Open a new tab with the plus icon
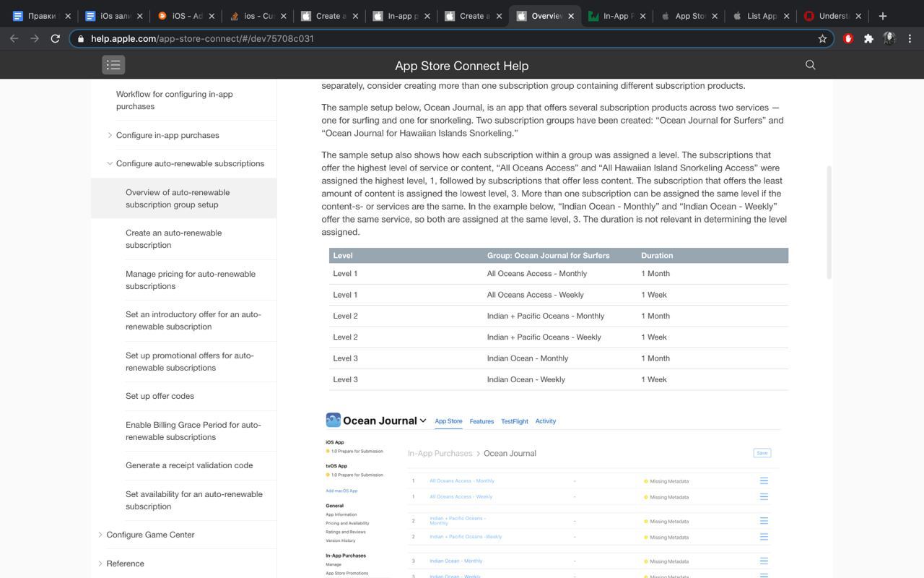 pos(882,16)
